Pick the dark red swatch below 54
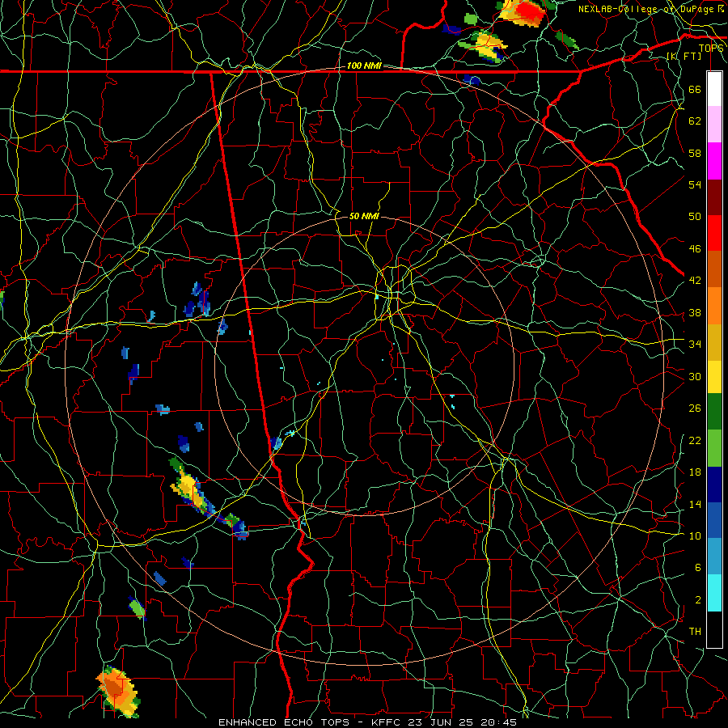 (x=714, y=197)
